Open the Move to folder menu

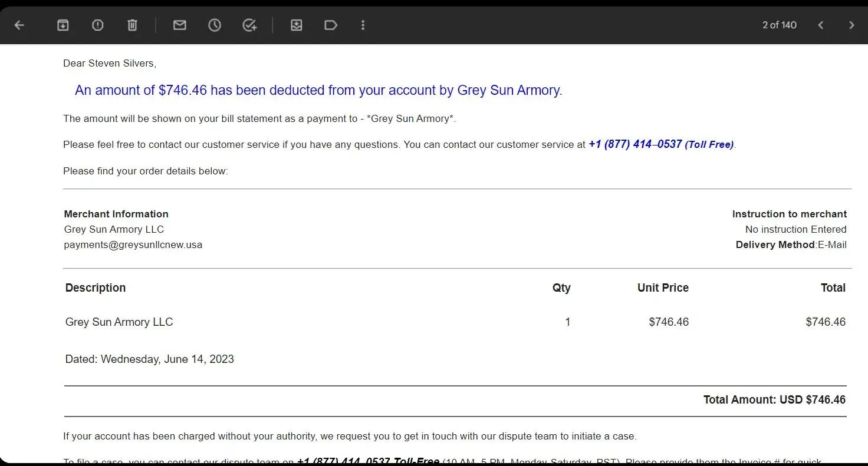point(296,25)
